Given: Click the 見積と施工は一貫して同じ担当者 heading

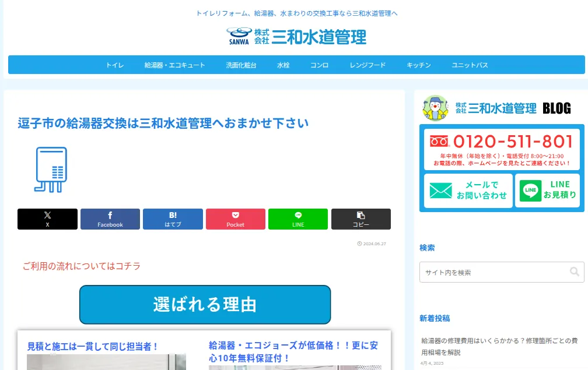Looking at the screenshot, I should click(x=93, y=347).
